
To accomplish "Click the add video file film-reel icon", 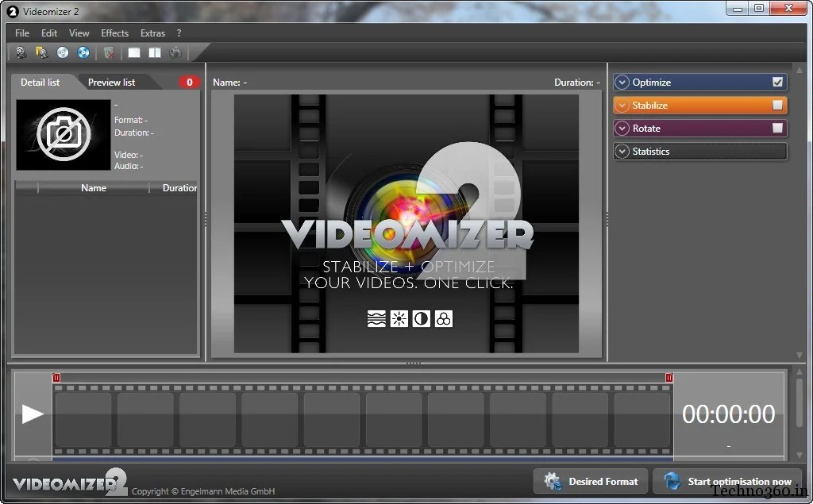I will tap(21, 52).
